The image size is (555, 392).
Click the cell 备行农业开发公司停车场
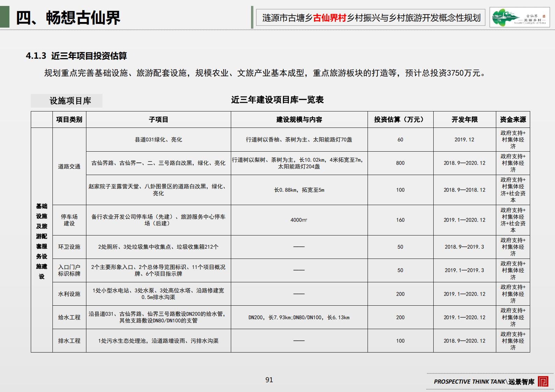click(158, 220)
